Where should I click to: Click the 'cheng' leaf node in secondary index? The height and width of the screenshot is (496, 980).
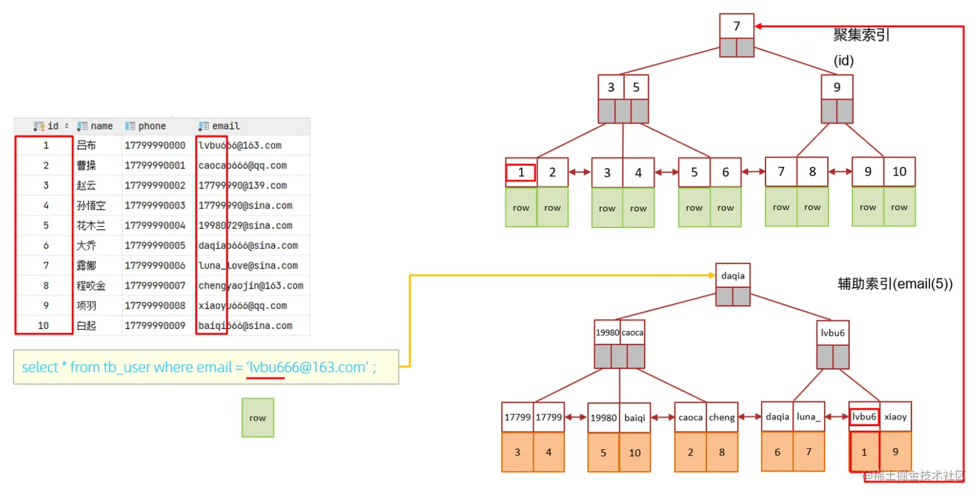[x=721, y=417]
